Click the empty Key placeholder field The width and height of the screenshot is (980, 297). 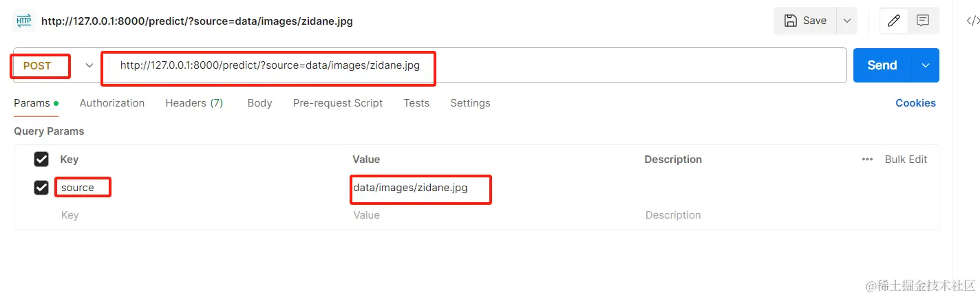pyautogui.click(x=70, y=215)
